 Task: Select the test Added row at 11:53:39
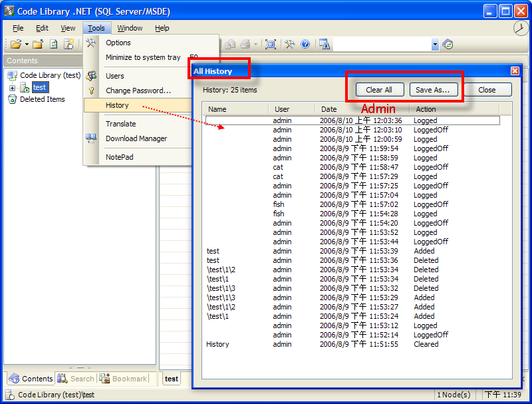point(352,251)
